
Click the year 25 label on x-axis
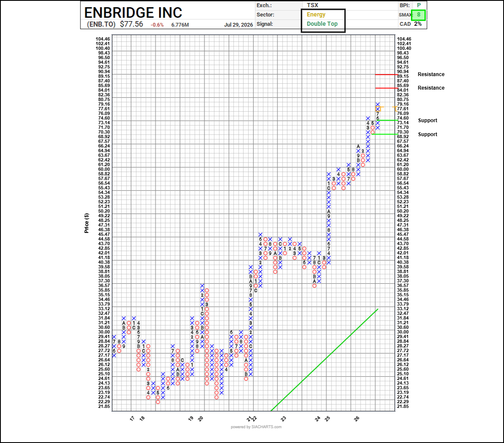327,418
